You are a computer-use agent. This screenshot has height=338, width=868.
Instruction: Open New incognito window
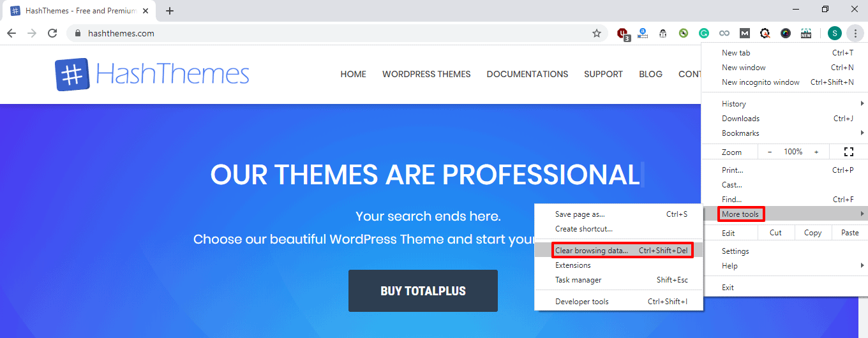point(784,82)
